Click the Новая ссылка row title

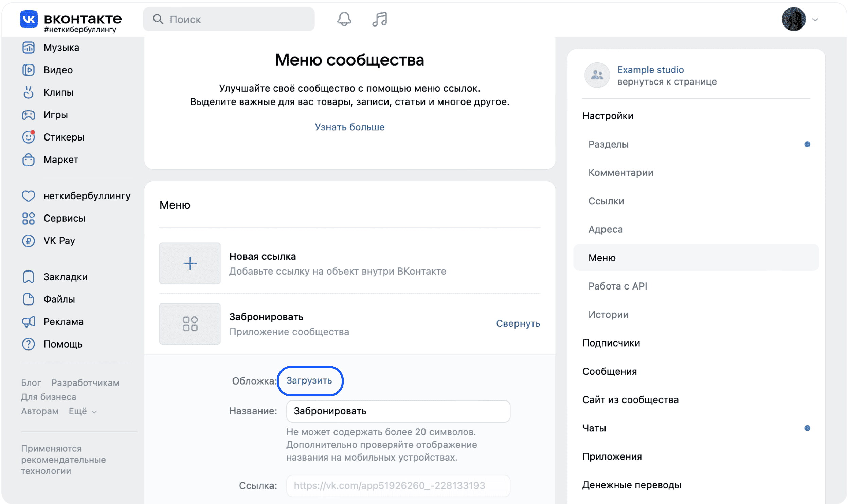coord(263,256)
